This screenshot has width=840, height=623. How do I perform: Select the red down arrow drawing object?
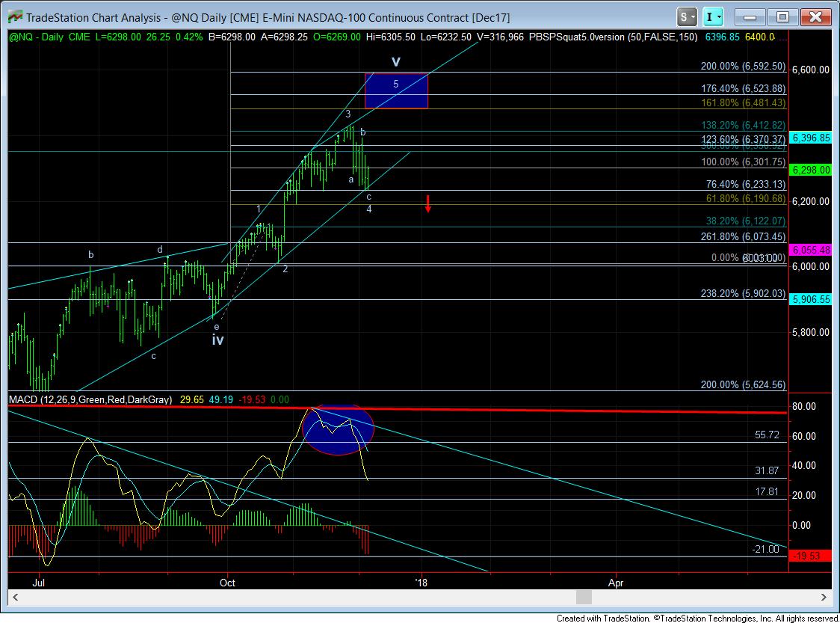tap(428, 204)
